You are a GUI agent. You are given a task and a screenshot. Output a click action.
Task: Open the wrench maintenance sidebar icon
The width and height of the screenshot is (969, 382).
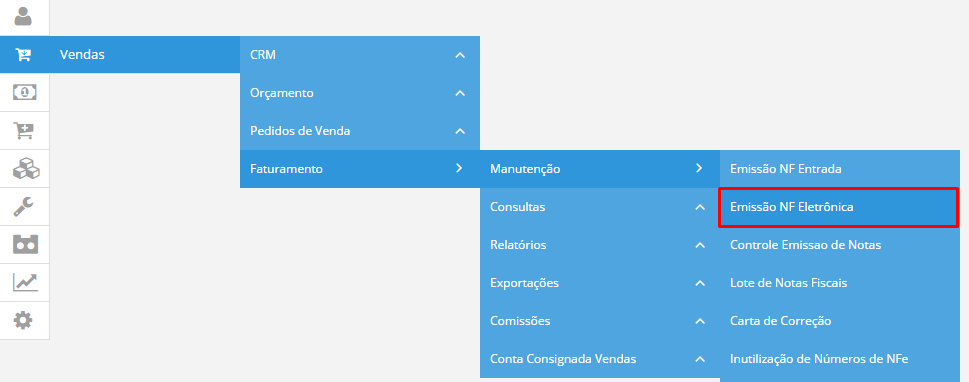[x=24, y=206]
